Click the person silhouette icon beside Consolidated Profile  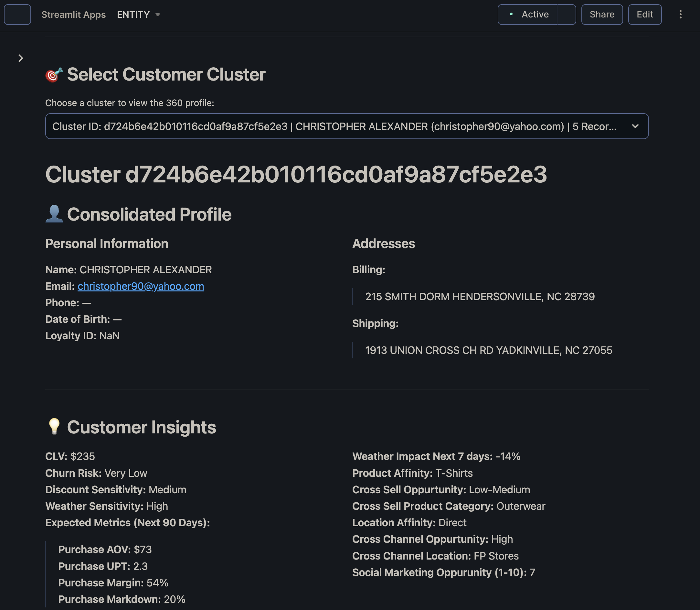pyautogui.click(x=54, y=214)
